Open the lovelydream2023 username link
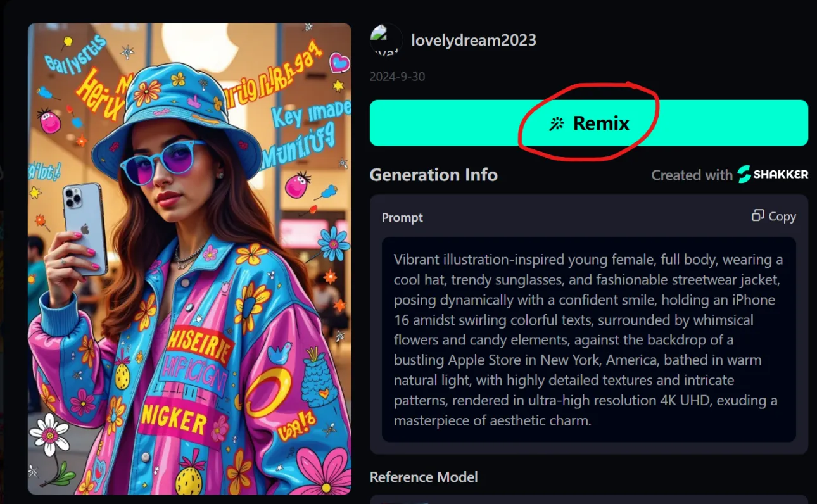Image resolution: width=817 pixels, height=504 pixels. (x=473, y=40)
